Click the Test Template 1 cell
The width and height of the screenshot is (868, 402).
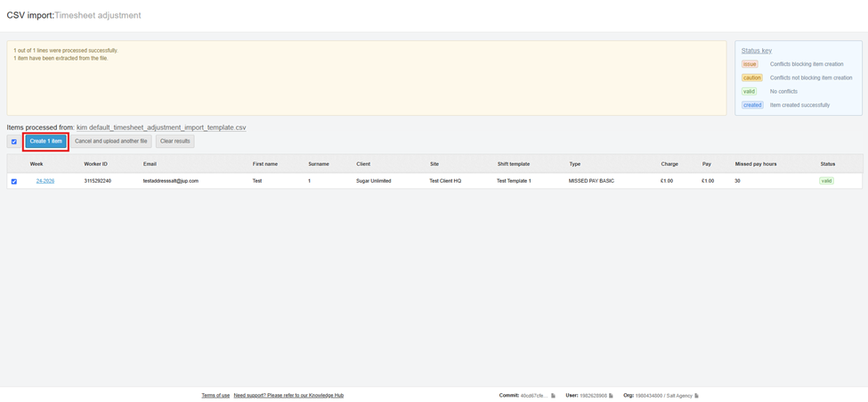click(515, 181)
